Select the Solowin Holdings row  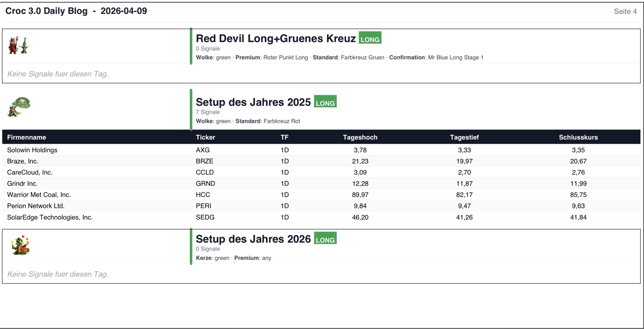pyautogui.click(x=32, y=150)
